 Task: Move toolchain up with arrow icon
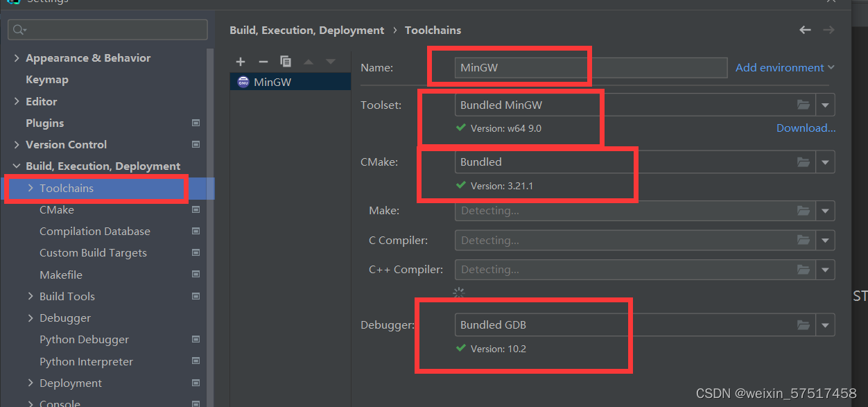(x=308, y=62)
